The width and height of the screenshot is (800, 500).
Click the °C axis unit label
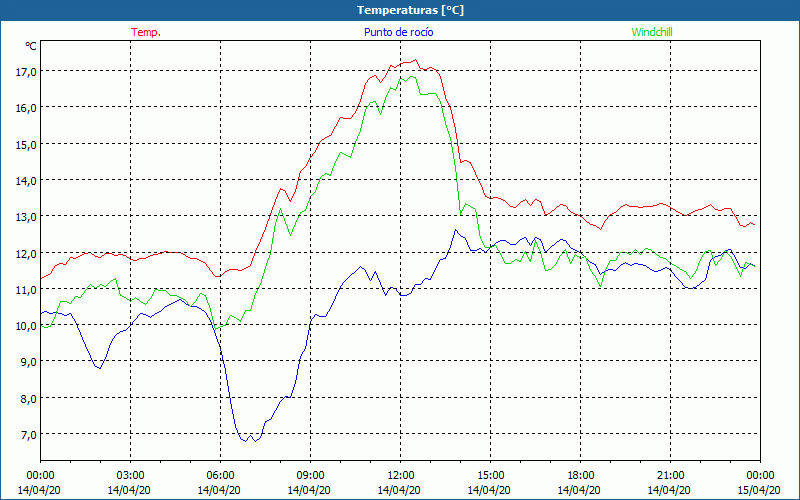coord(31,46)
